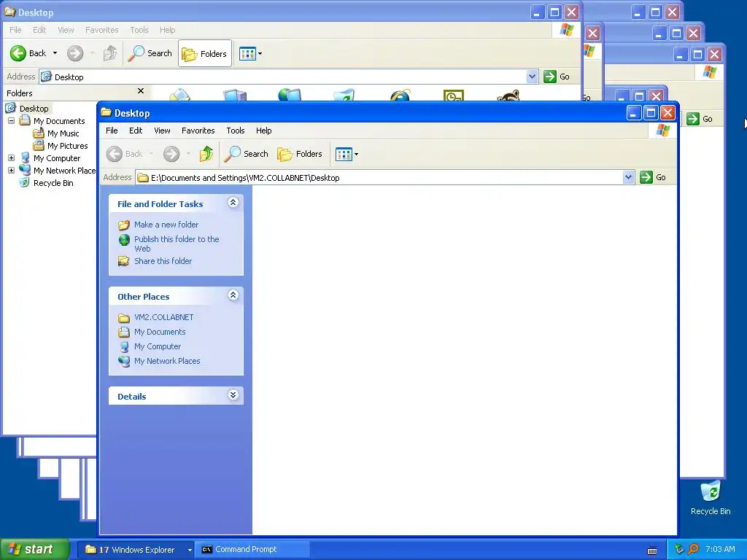Collapse Other Places panel
The height and width of the screenshot is (560, 747).
233,295
